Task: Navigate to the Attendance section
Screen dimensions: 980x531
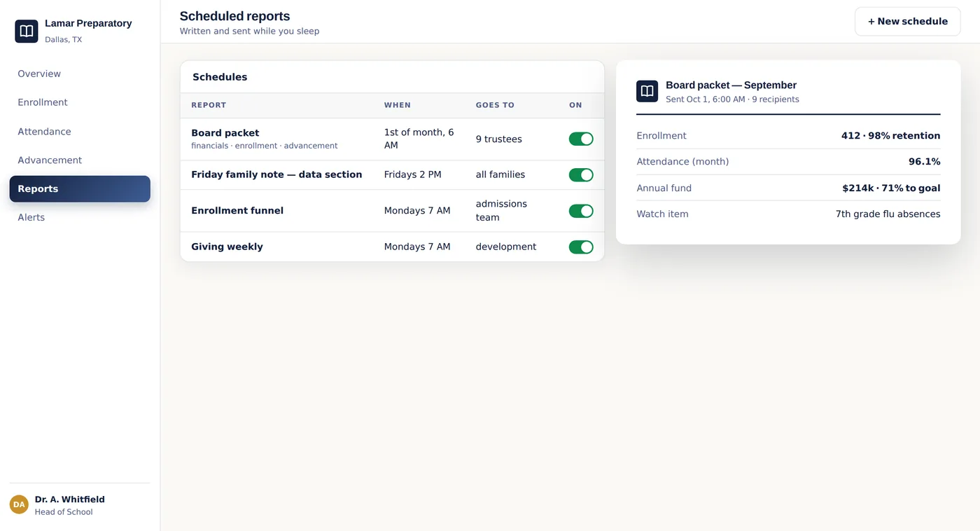Action: 80,131
